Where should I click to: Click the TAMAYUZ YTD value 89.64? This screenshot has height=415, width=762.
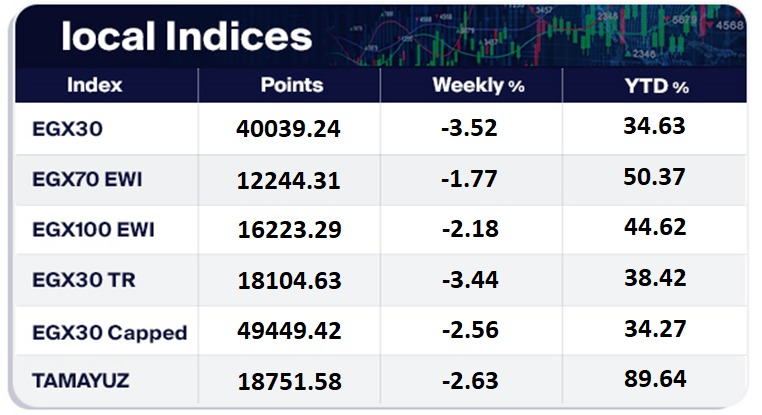653,380
